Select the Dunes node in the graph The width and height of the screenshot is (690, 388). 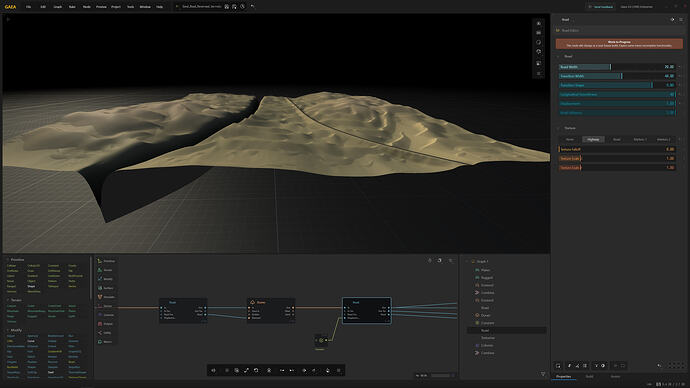tap(271, 311)
